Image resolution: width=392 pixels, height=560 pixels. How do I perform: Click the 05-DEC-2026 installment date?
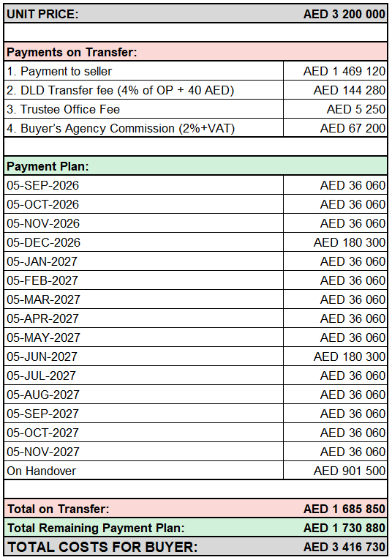tap(44, 242)
